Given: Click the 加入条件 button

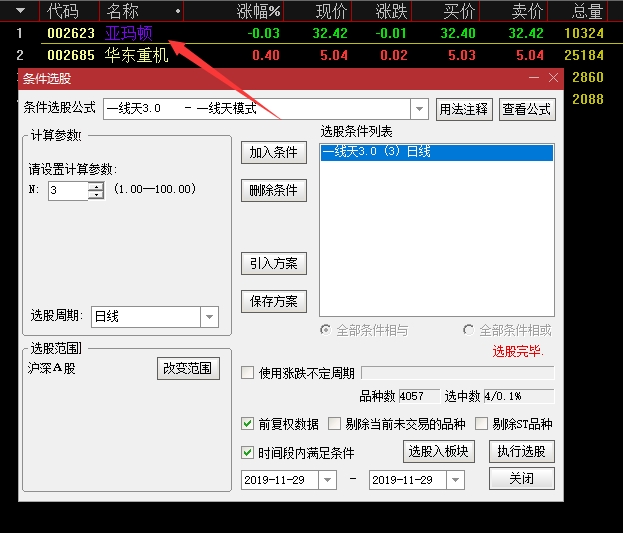Looking at the screenshot, I should [273, 153].
